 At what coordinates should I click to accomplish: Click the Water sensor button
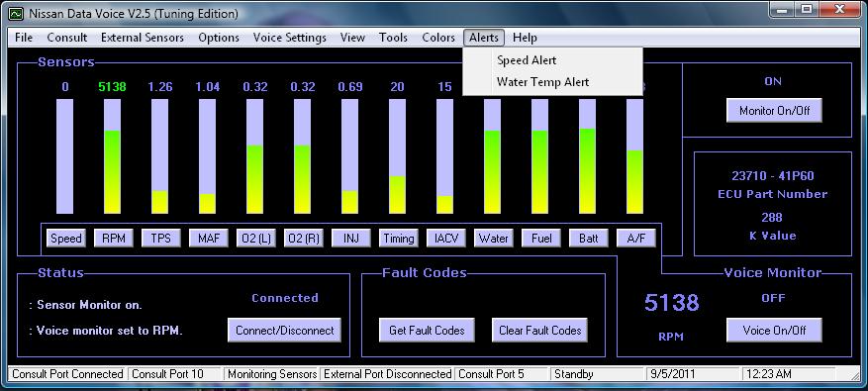tap(493, 239)
